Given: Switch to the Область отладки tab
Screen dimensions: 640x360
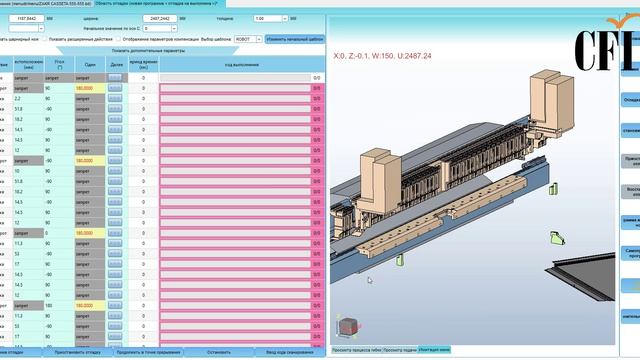Looking at the screenshot, I should pos(159,3).
